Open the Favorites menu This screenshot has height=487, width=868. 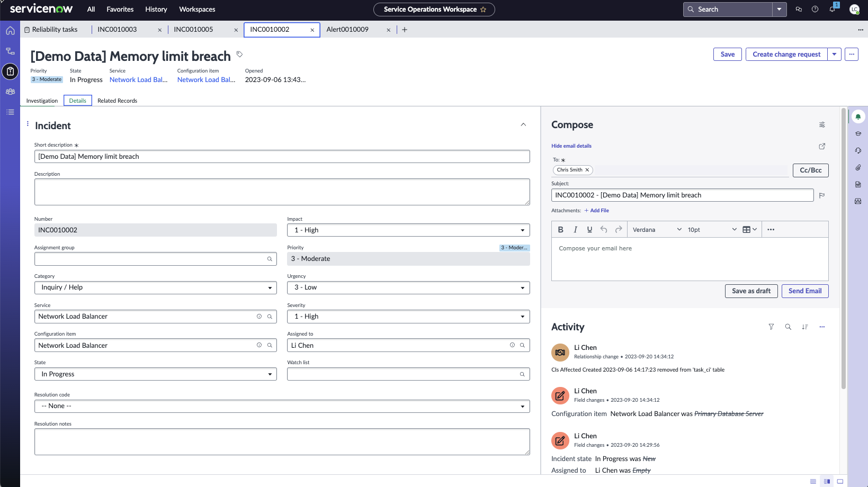pos(120,10)
